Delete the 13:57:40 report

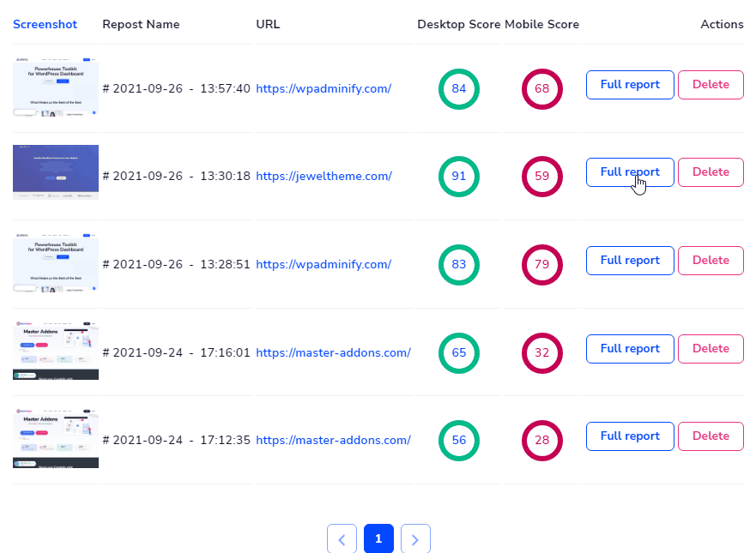coord(711,85)
